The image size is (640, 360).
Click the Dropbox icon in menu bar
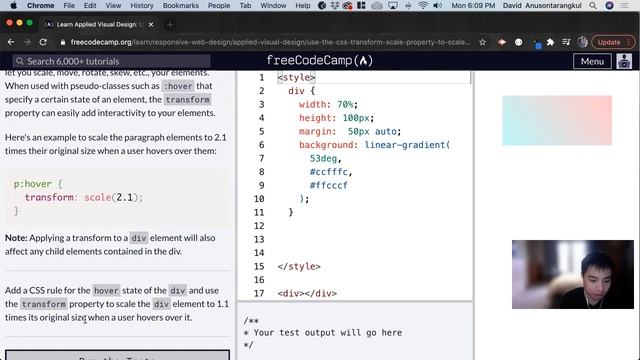335,5
